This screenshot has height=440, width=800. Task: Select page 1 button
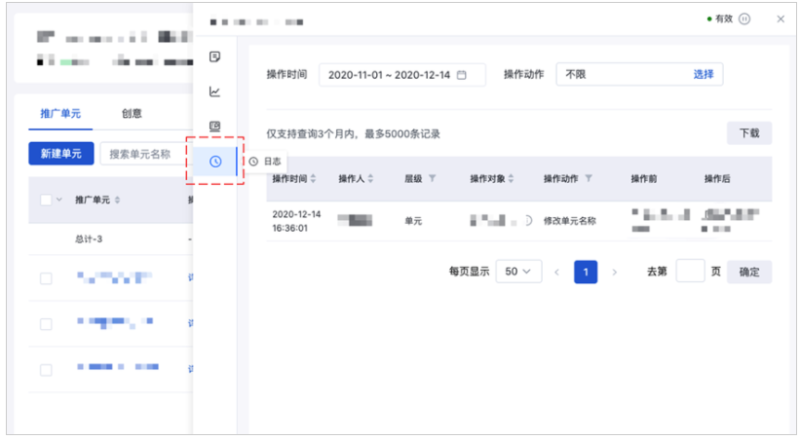tap(586, 272)
